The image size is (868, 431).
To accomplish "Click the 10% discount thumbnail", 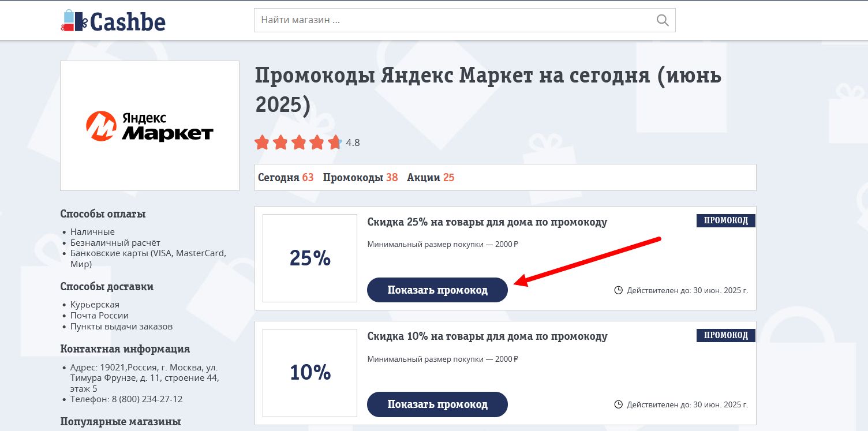I will point(310,373).
